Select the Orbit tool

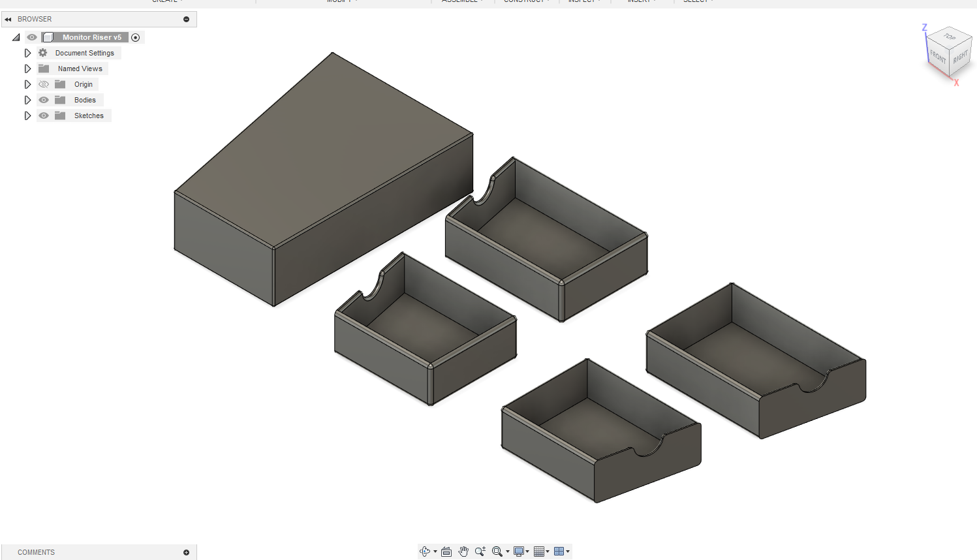pyautogui.click(x=425, y=551)
